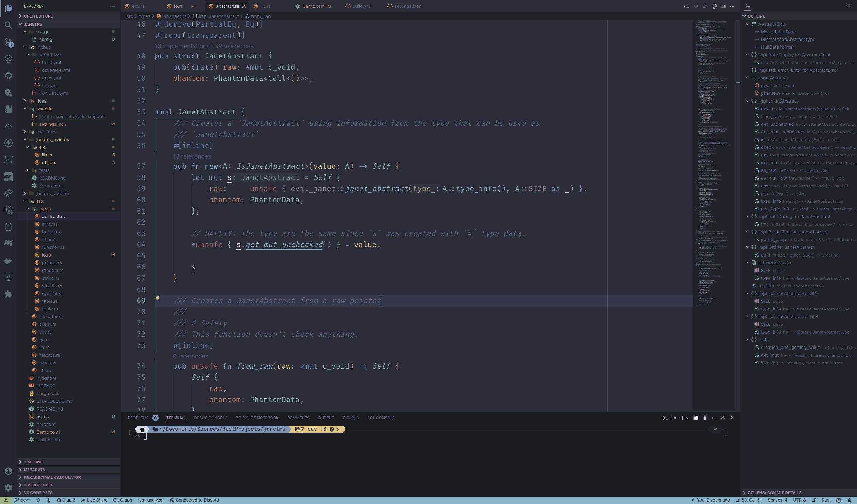Open the Extensions view icon
The image size is (857, 504).
[x=8, y=294]
